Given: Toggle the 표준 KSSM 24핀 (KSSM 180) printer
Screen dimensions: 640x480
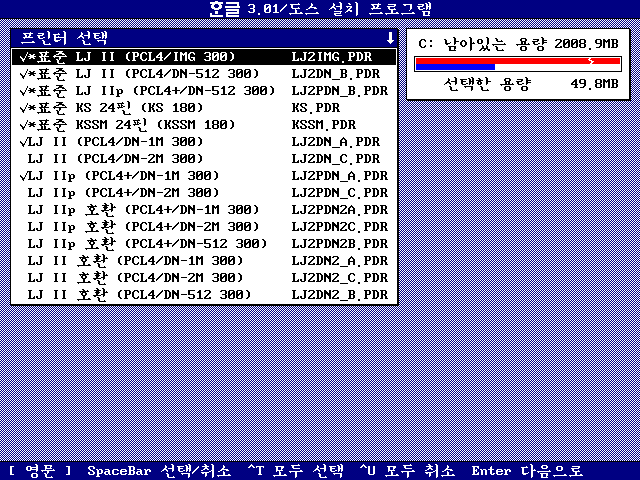Looking at the screenshot, I should point(204,125).
